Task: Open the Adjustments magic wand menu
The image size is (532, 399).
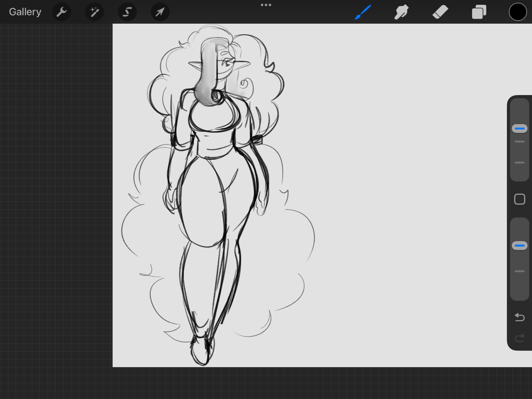Action: point(94,12)
